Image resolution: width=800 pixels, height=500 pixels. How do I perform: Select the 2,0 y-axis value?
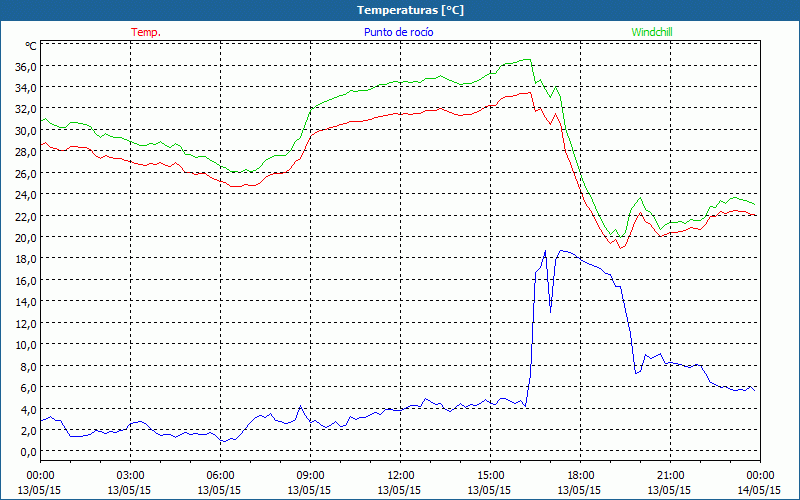tap(28, 430)
